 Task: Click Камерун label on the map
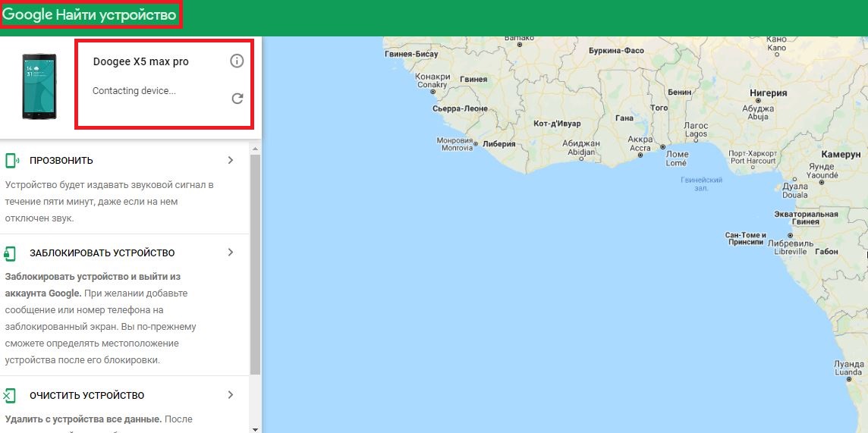point(841,154)
